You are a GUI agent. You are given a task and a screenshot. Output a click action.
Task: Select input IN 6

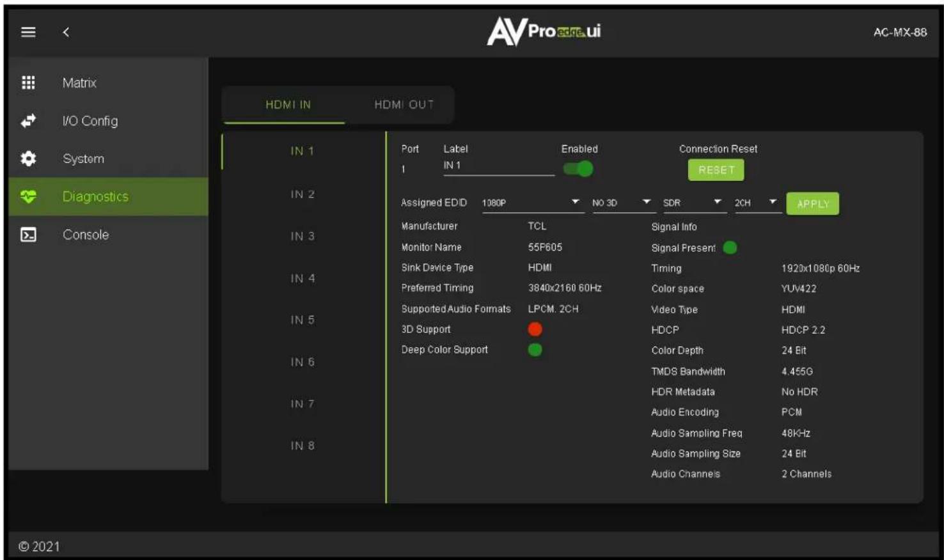point(303,362)
